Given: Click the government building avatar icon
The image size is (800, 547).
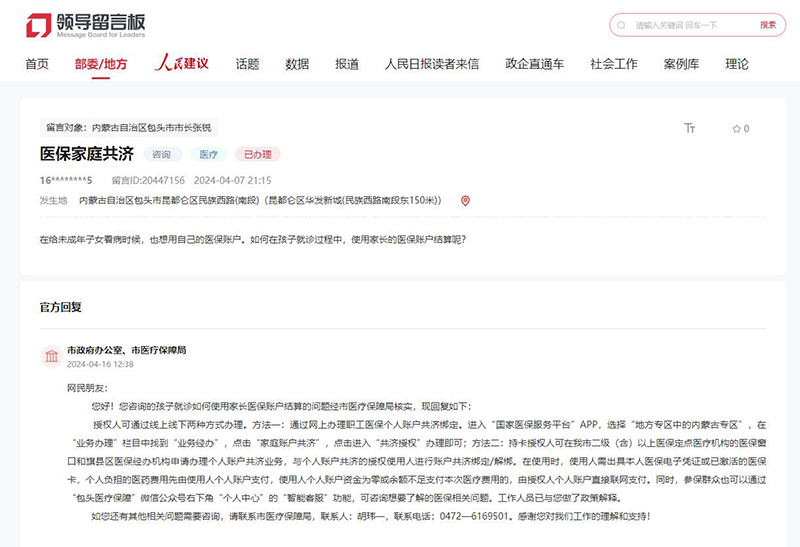Looking at the screenshot, I should [52, 356].
